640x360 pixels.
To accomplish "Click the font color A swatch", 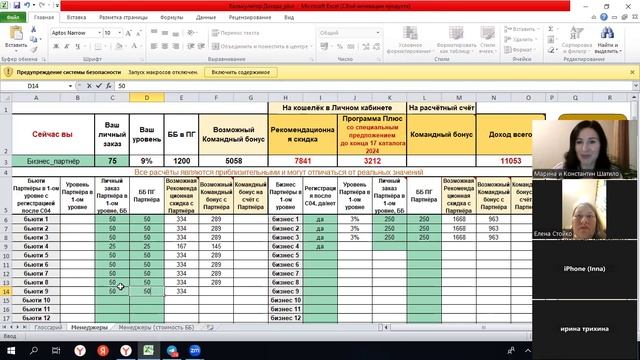I will [133, 47].
